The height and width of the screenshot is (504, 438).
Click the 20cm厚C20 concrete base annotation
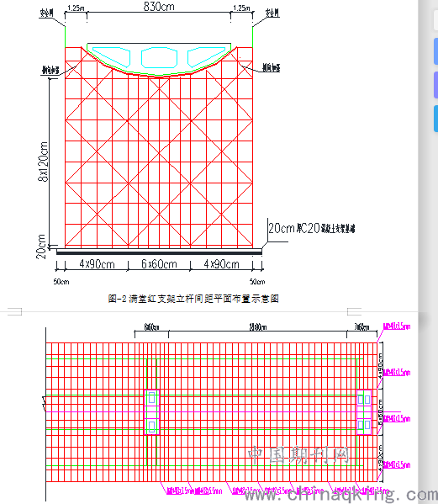pyautogui.click(x=312, y=229)
